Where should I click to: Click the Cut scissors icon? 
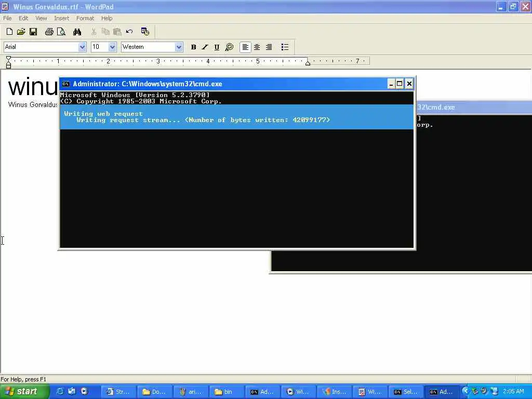tap(94, 32)
